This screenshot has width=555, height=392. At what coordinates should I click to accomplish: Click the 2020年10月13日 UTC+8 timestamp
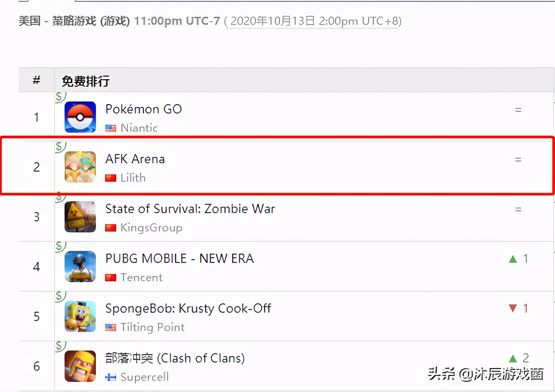pyautogui.click(x=313, y=21)
